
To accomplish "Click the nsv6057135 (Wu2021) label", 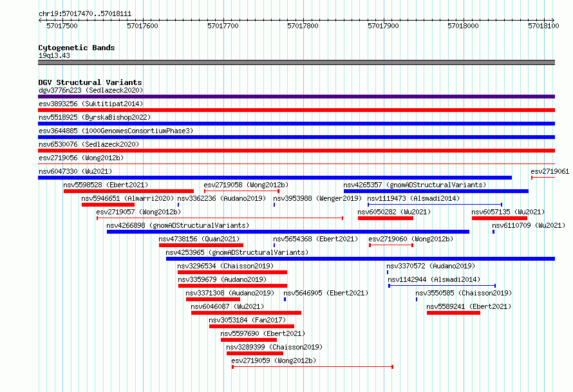I will [508, 212].
